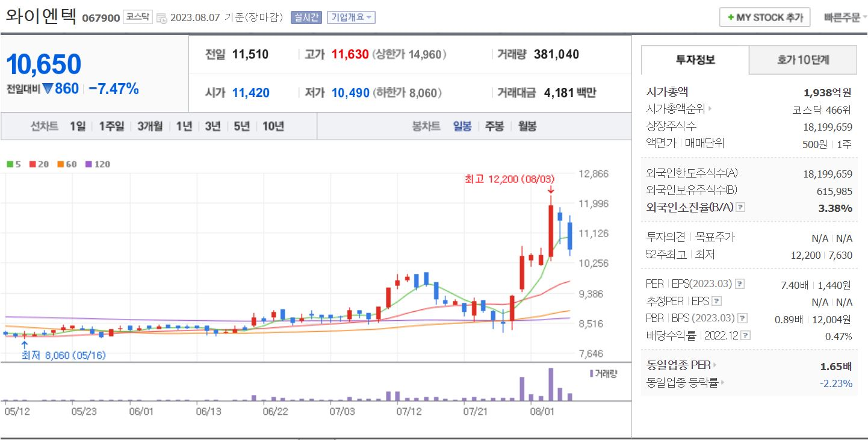The width and height of the screenshot is (868, 440).
Task: Click the 전일 value 11,510
Action: coord(250,55)
